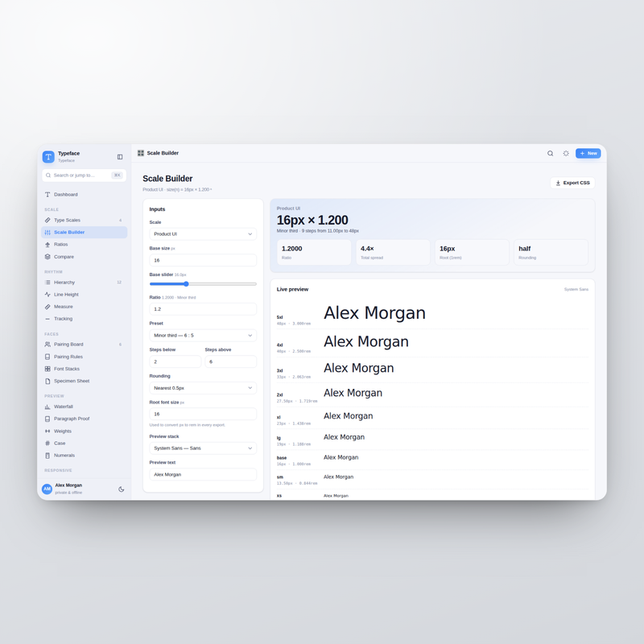Image resolution: width=644 pixels, height=644 pixels.
Task: Click the Paragraph Proof icon
Action: 47,419
